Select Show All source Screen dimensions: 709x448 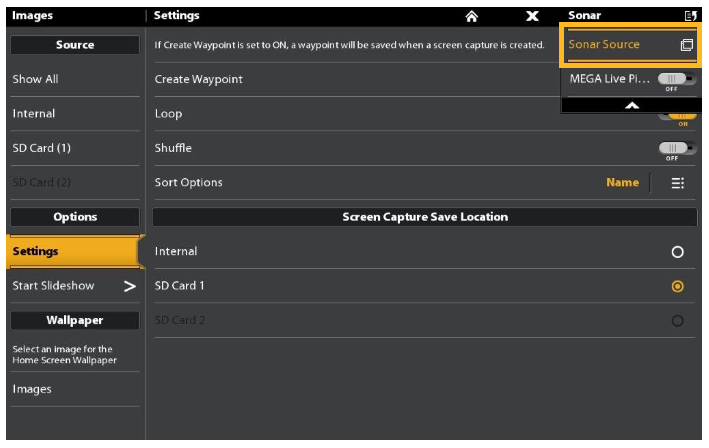72,78
